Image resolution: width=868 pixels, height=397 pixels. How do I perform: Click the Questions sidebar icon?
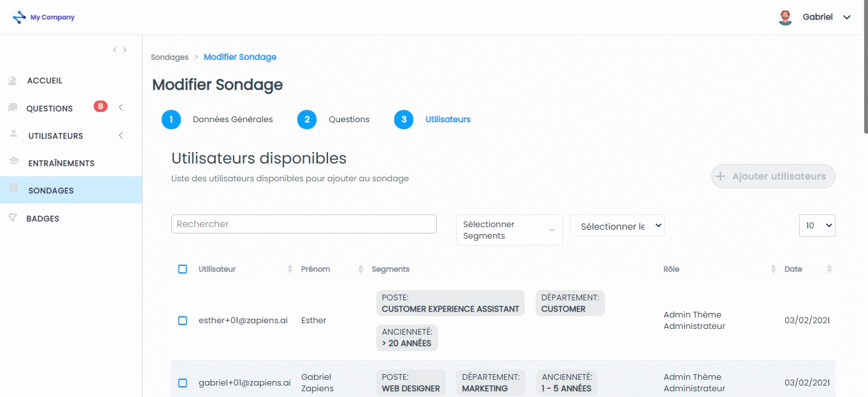[13, 108]
